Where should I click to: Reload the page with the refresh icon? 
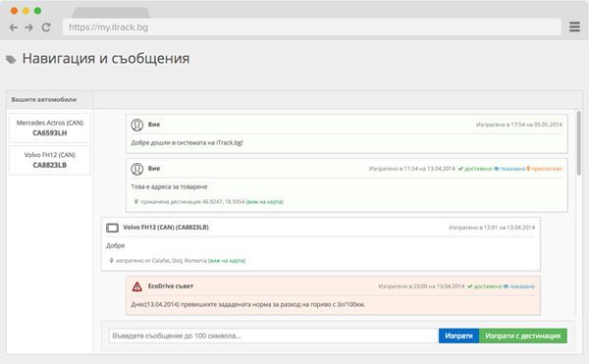click(46, 27)
